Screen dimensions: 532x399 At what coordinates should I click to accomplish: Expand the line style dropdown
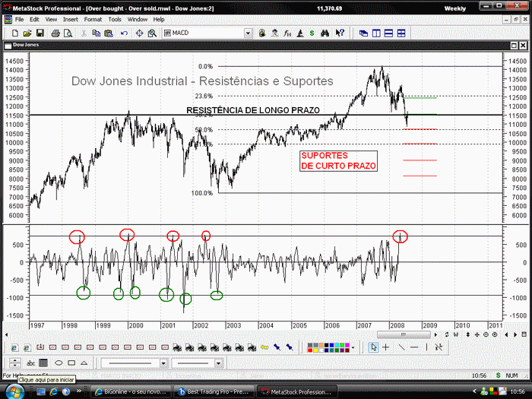[163, 363]
